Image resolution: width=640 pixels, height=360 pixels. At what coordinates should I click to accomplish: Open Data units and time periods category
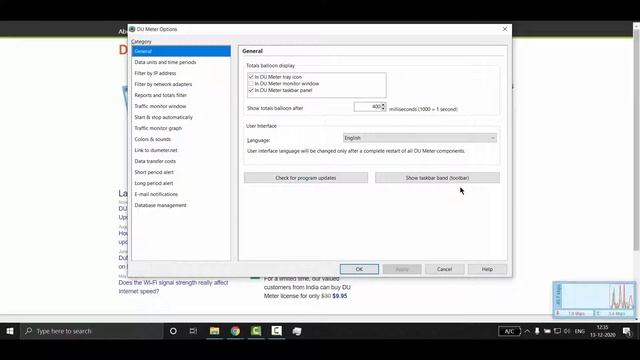click(x=165, y=62)
